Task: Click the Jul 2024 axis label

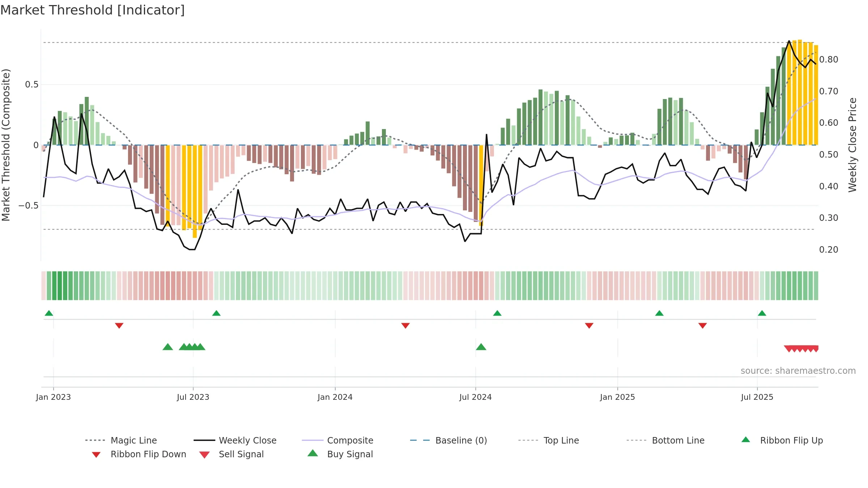Action: point(476,397)
